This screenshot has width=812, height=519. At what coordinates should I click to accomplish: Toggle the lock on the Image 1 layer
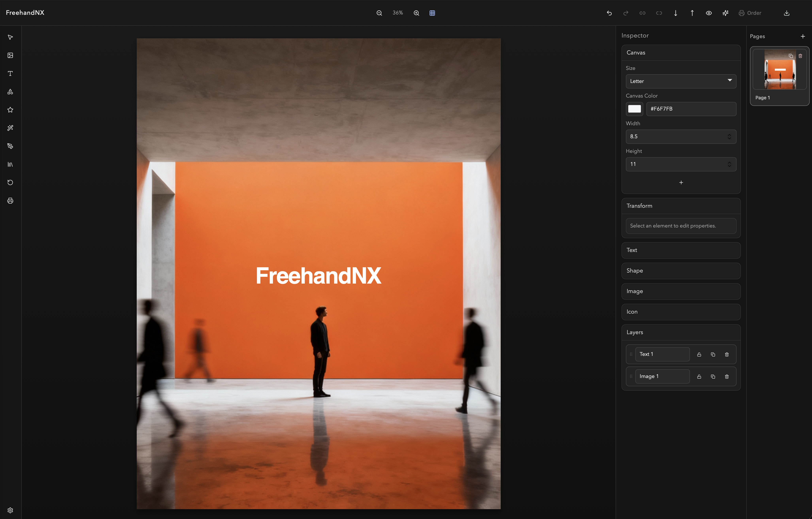click(x=699, y=376)
